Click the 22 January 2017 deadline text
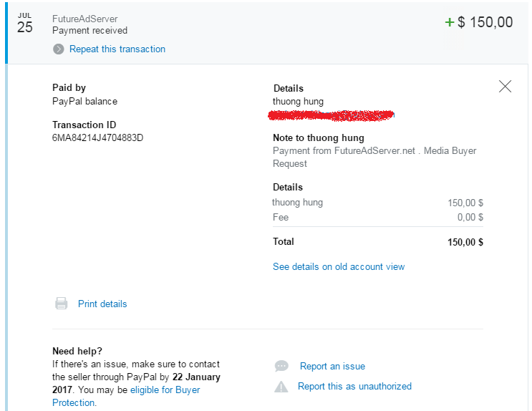Image resolution: width=532 pixels, height=411 pixels. 136,383
